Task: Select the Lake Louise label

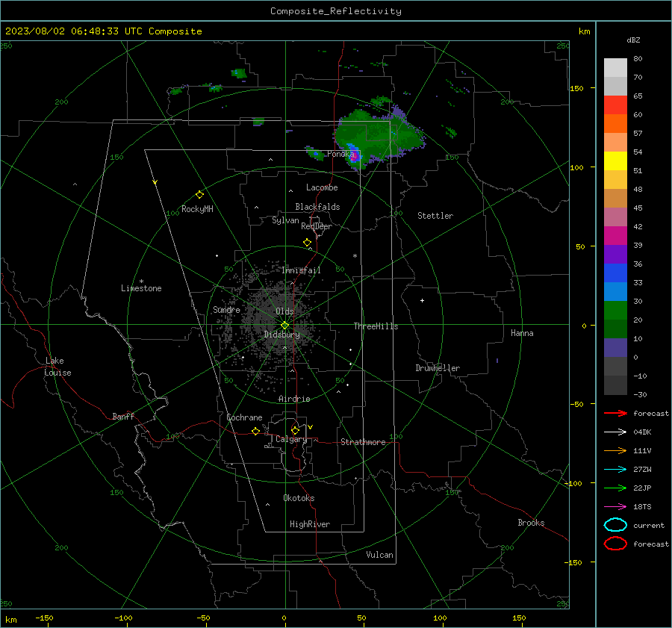Action: pos(57,367)
